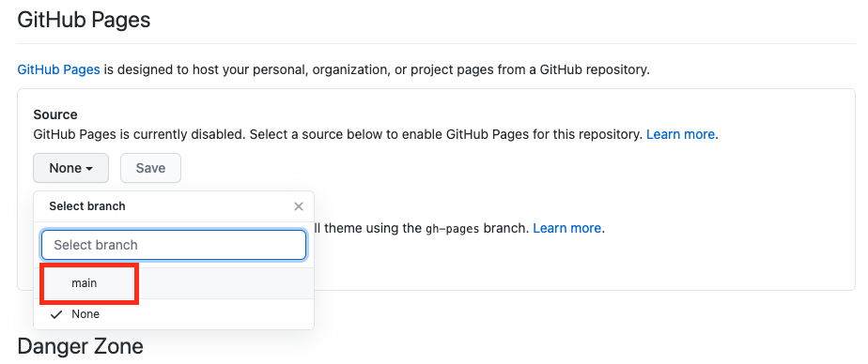Click the GitHub Pages section heading
The width and height of the screenshot is (868, 364).
click(x=84, y=20)
